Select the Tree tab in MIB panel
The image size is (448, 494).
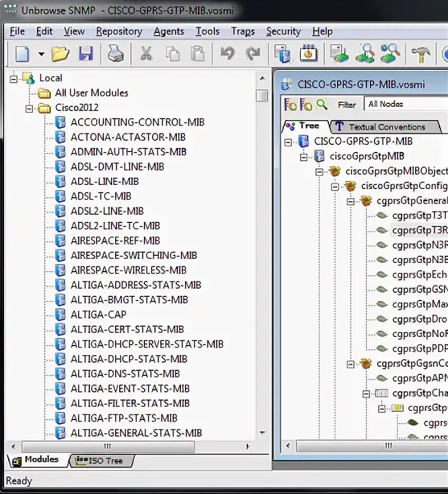(x=304, y=126)
